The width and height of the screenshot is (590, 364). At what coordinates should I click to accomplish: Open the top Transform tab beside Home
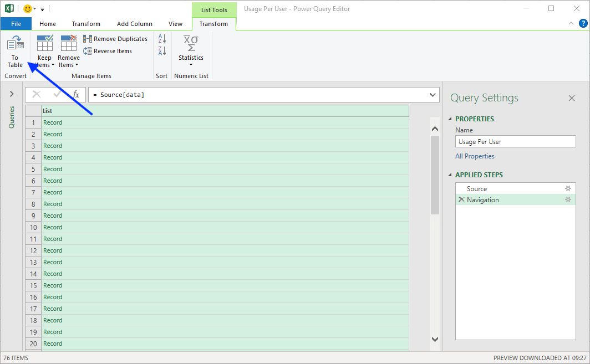[x=86, y=24]
